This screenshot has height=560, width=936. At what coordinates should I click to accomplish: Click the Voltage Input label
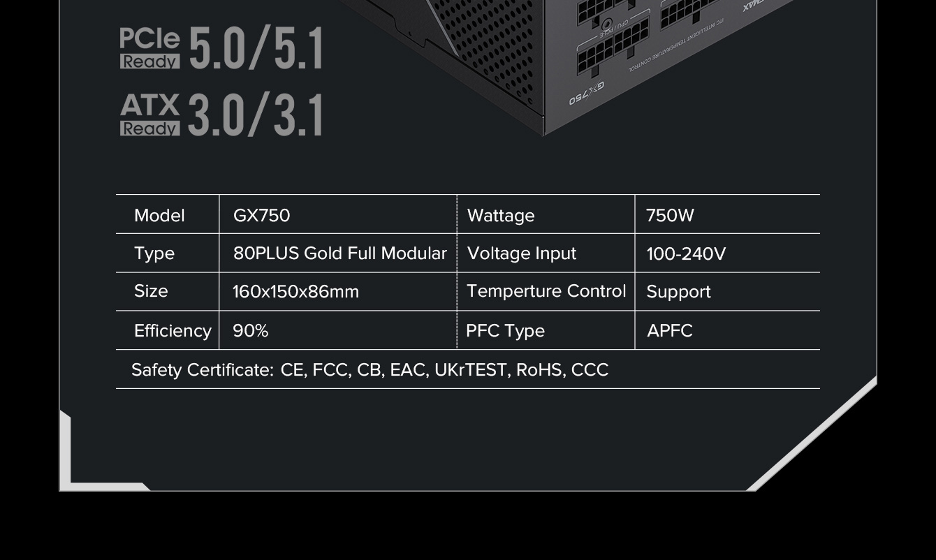click(522, 253)
